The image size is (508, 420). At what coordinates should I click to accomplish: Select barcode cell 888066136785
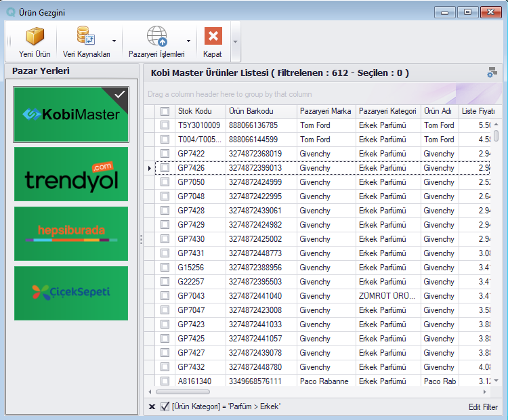(261, 125)
